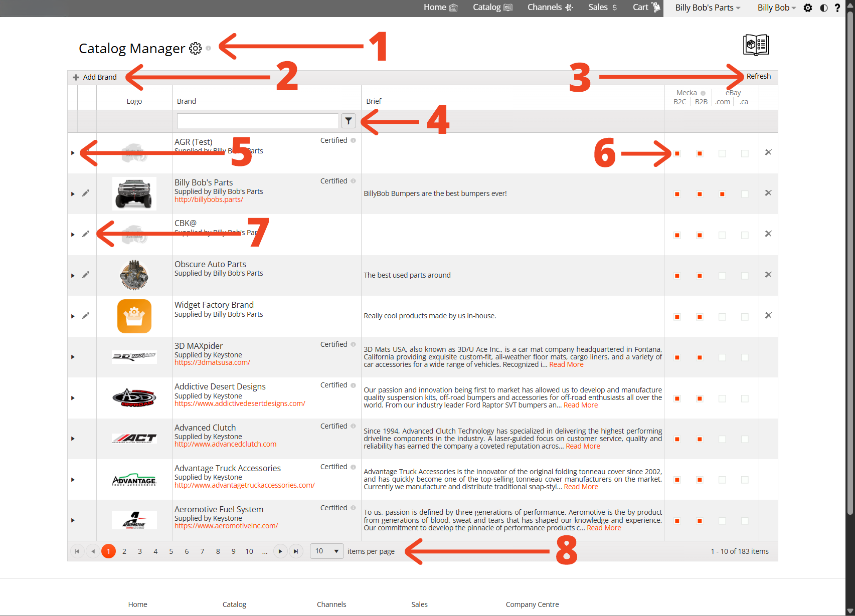Open the Sales menu in top bar
The image size is (855, 616).
pos(603,8)
